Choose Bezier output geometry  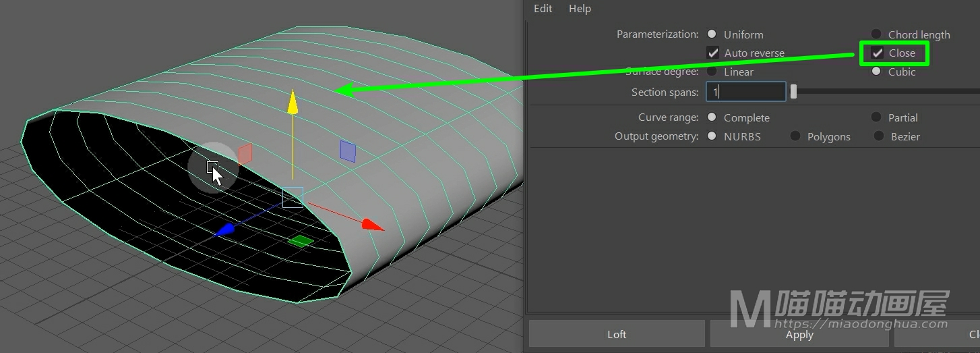tap(878, 136)
